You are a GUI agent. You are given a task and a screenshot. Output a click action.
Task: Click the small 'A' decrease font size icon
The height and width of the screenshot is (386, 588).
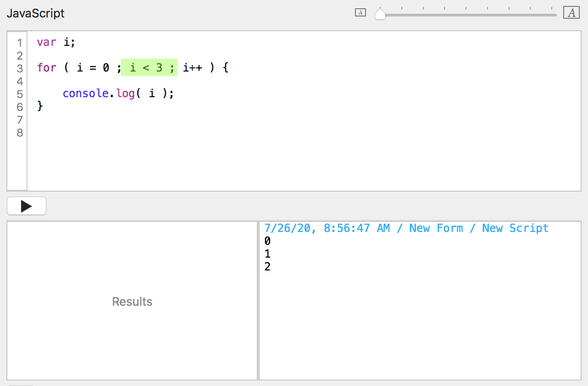click(x=361, y=13)
